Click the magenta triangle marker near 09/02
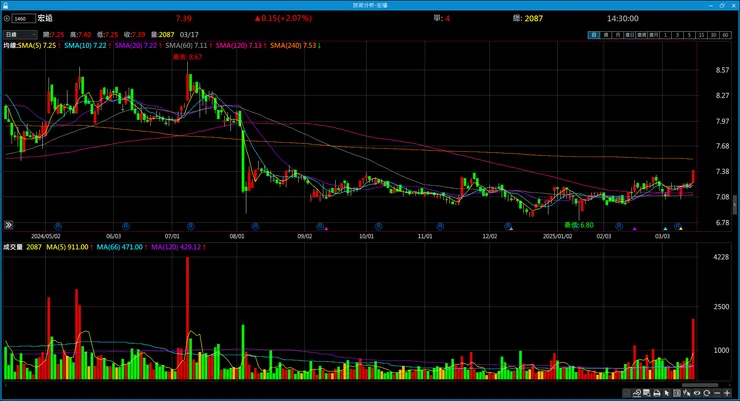740x401 pixels. pyautogui.click(x=326, y=229)
